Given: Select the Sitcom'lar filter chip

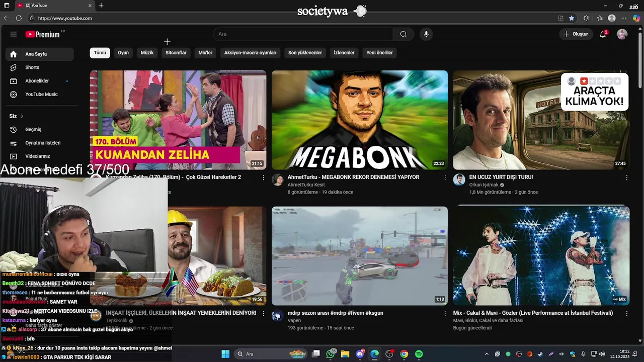Looking at the screenshot, I should point(176,53).
